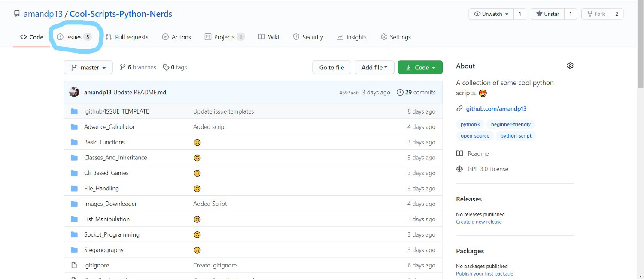Viewport: 644px width, 279px height.
Task: Click Added script commit for Advance_Calculator
Action: pyautogui.click(x=210, y=126)
